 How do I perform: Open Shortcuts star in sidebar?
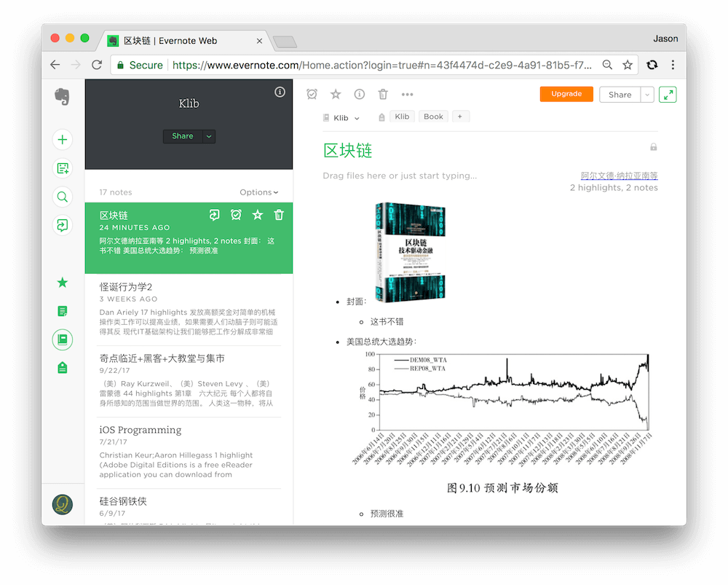(x=62, y=283)
